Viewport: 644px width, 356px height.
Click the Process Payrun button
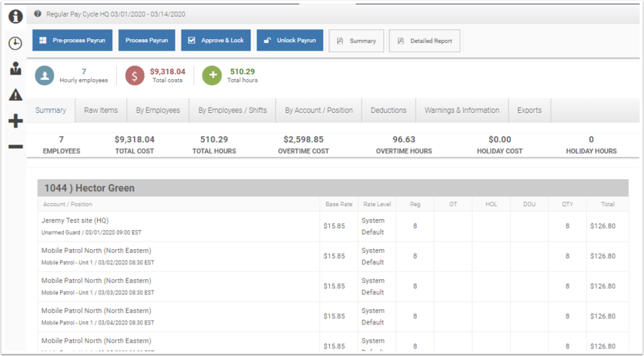tap(147, 40)
